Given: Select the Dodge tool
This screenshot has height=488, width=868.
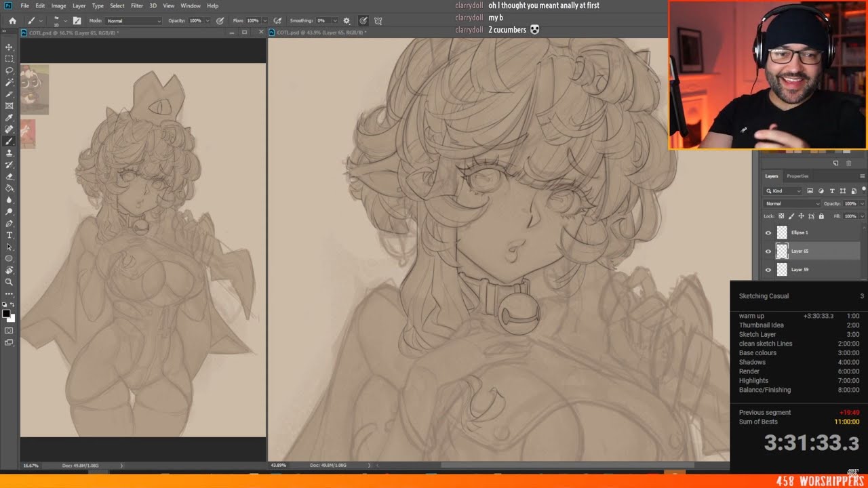Looking at the screenshot, I should (x=9, y=211).
